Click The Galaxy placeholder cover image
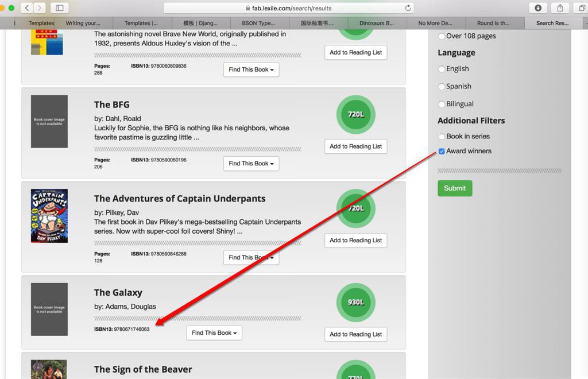Screen dimensions: 588x379 tap(49, 310)
